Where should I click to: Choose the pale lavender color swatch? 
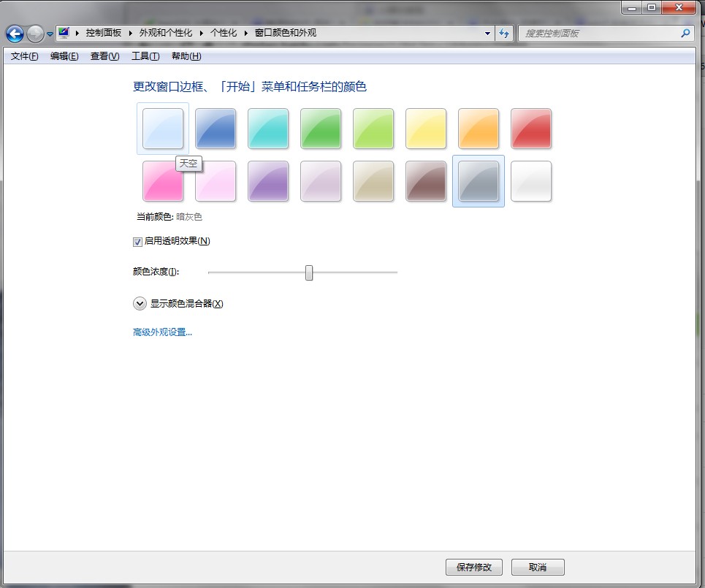[321, 181]
